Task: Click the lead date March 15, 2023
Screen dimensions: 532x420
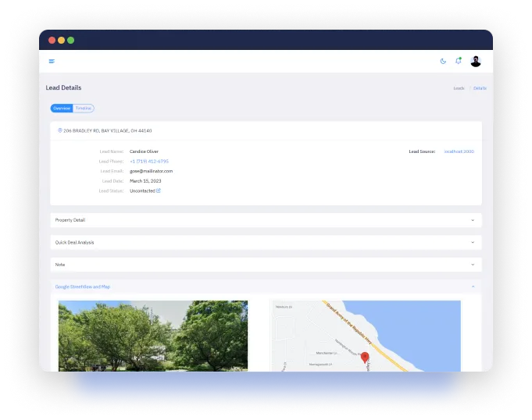Action: (x=145, y=181)
